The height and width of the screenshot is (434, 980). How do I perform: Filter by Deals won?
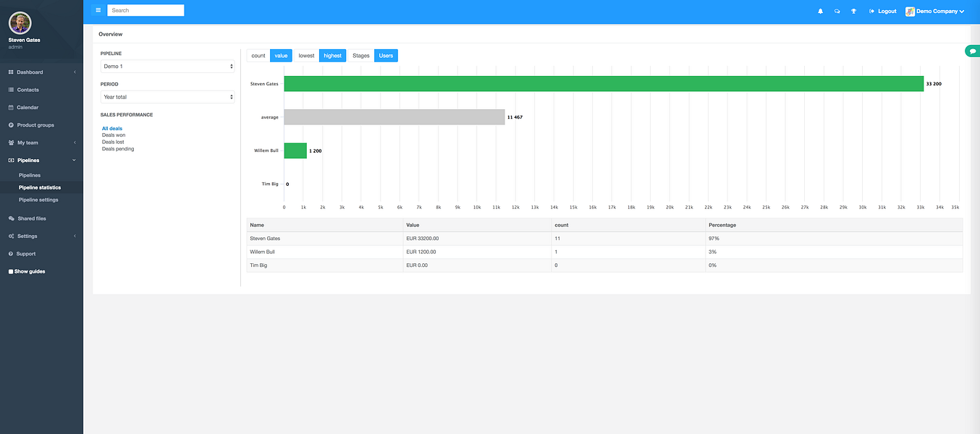pyautogui.click(x=114, y=135)
